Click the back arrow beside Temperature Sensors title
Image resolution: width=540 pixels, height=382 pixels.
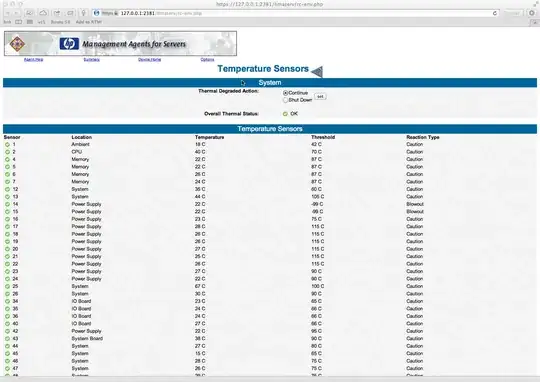(317, 71)
